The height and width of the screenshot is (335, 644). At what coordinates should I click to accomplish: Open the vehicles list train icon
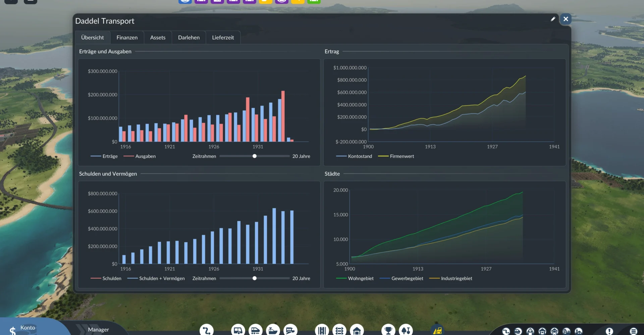tap(518, 331)
